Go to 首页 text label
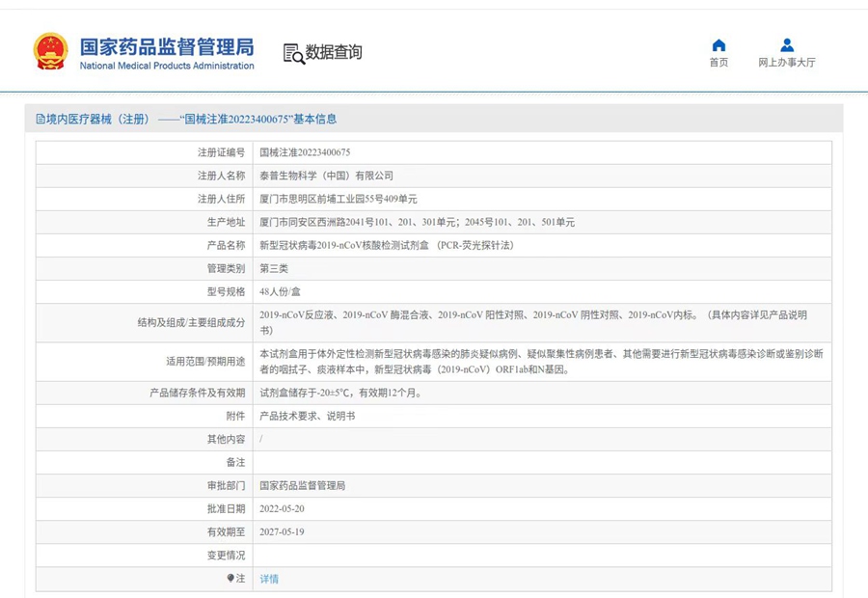The image size is (868, 598). point(719,63)
